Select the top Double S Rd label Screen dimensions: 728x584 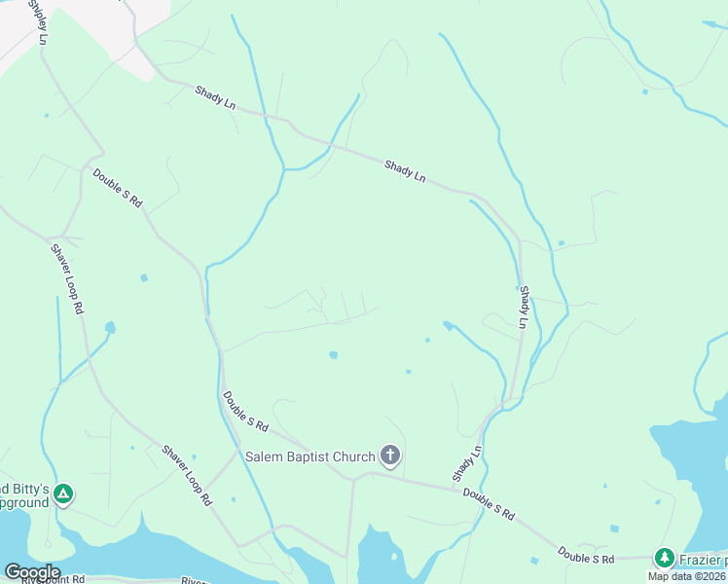click(118, 188)
